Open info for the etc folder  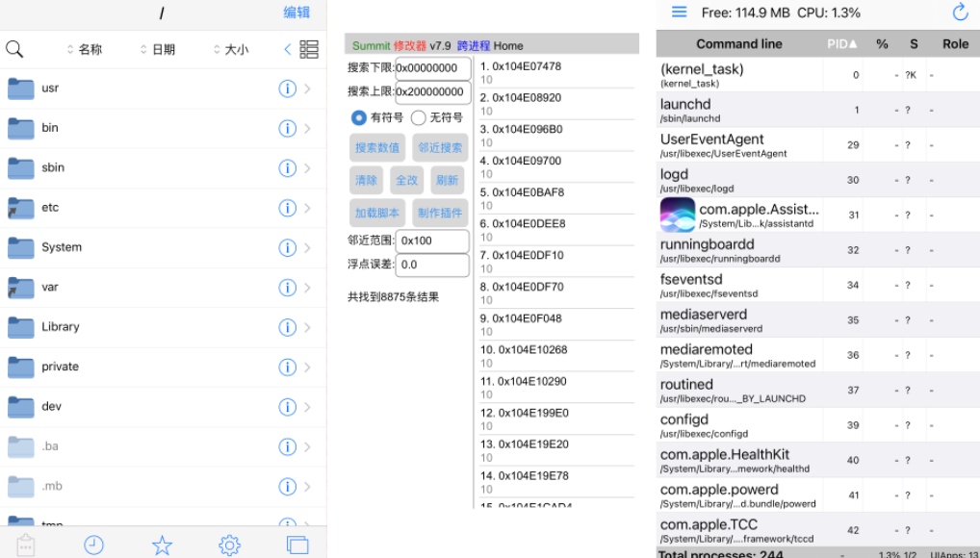point(287,208)
